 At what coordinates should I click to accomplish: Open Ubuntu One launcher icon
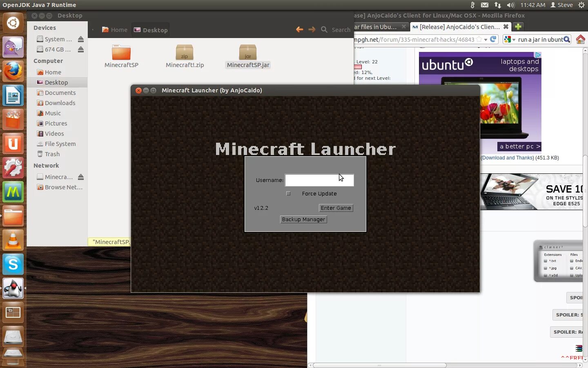click(13, 144)
